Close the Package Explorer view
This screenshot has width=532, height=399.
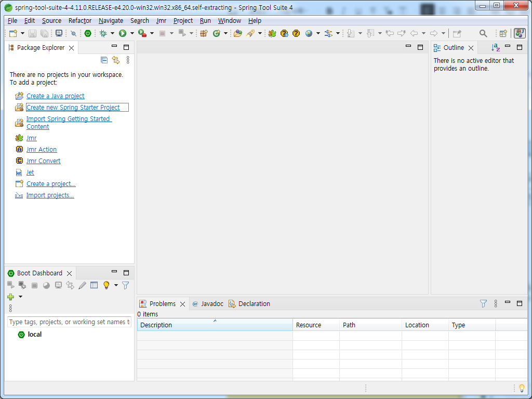point(71,48)
